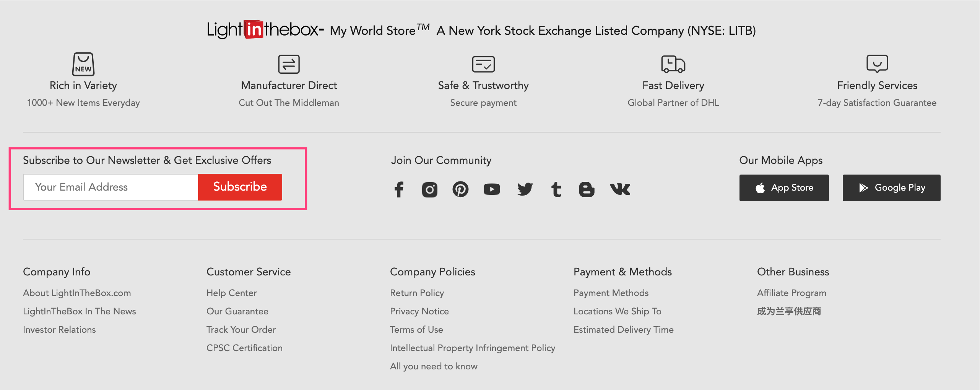Open the Facebook community icon
Image resolution: width=980 pixels, height=390 pixels.
(x=399, y=189)
